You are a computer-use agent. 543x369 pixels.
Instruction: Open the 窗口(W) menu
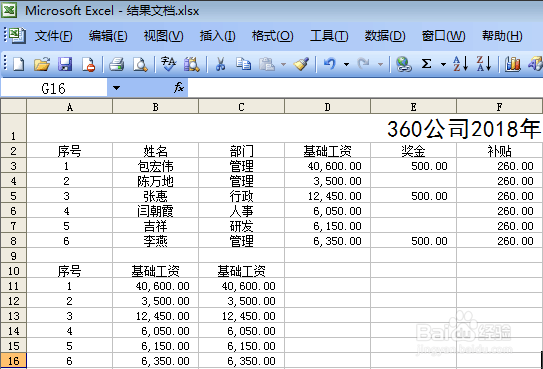click(x=443, y=36)
